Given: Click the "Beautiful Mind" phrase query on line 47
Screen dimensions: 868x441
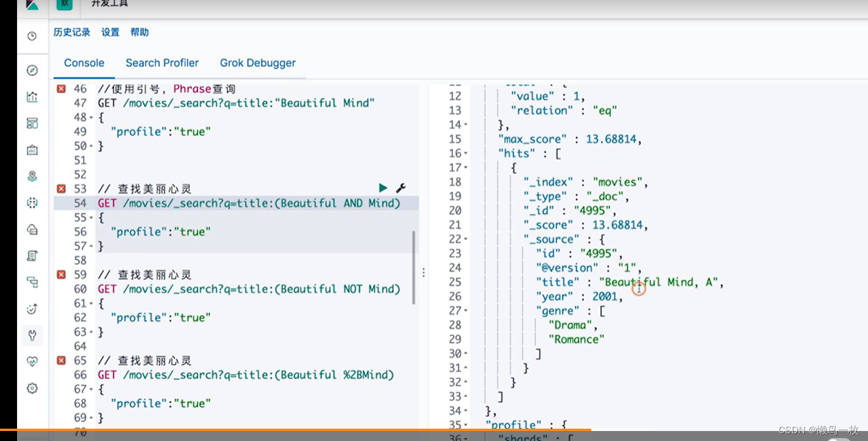Looking at the screenshot, I should point(236,103).
